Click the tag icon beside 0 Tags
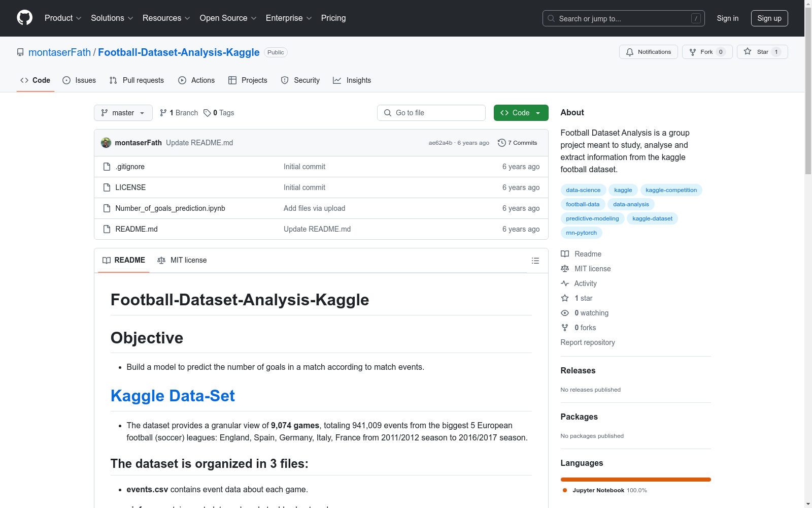 (x=207, y=113)
